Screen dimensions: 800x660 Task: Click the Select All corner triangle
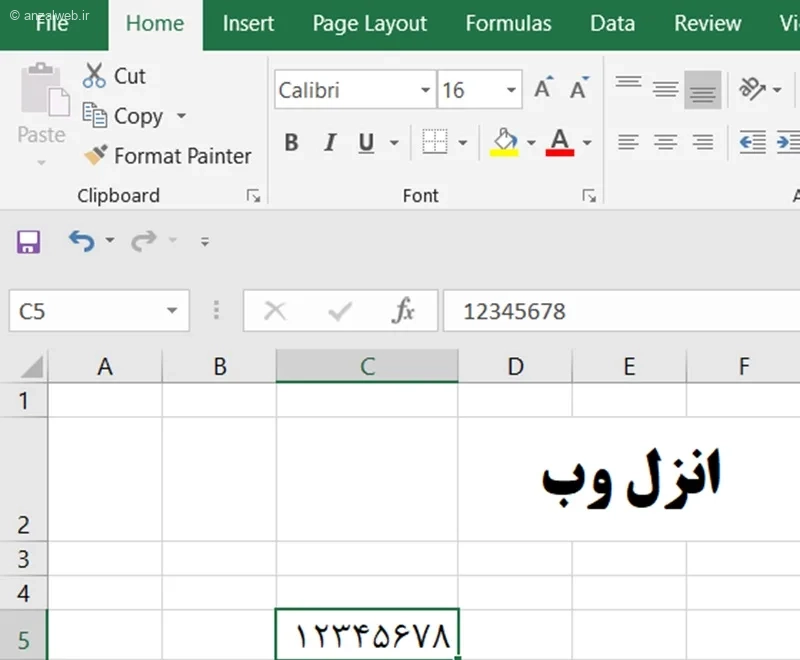(32, 367)
